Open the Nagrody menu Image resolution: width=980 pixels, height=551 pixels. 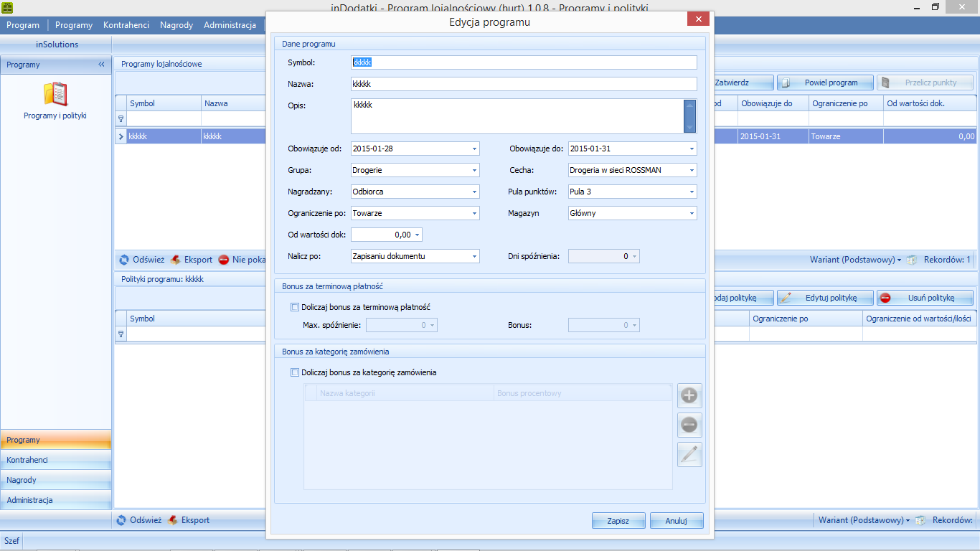(x=176, y=25)
